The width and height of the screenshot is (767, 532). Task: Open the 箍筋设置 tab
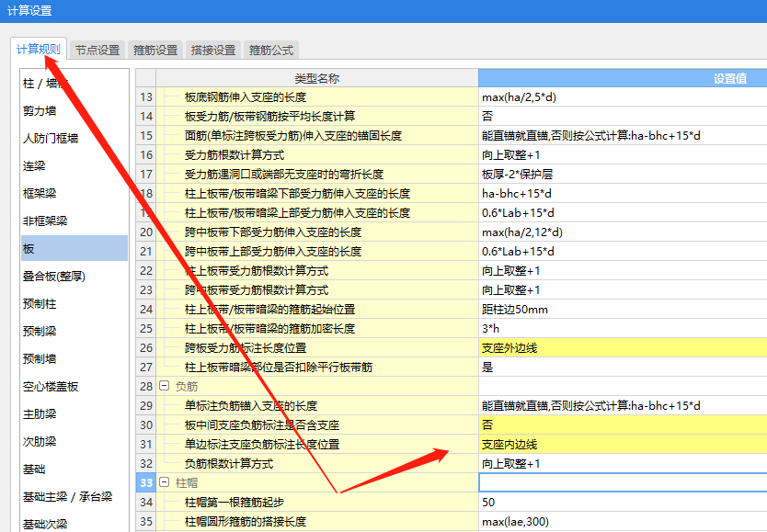pyautogui.click(x=155, y=50)
